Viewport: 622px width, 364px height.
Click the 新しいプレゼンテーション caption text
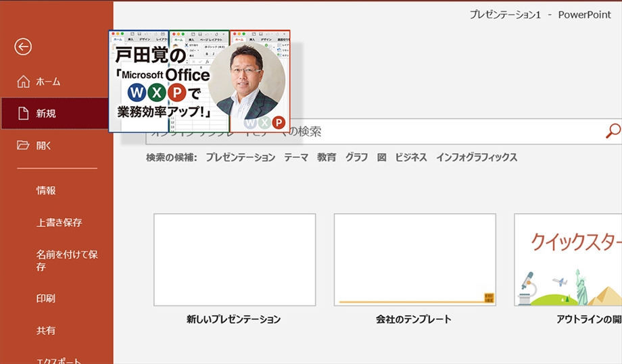234,319
